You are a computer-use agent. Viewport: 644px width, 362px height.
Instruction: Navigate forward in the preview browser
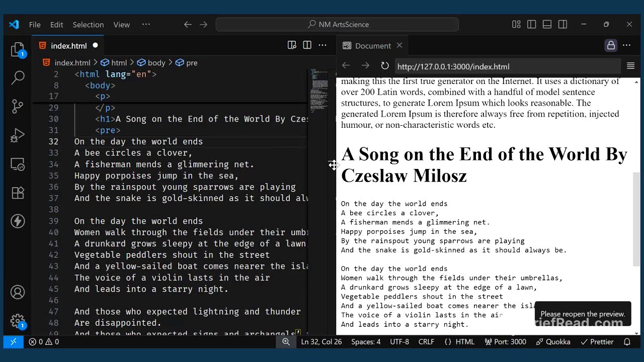point(365,66)
